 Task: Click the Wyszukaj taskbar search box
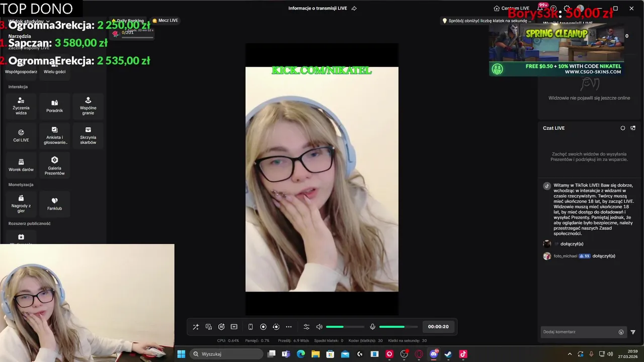tap(227, 354)
